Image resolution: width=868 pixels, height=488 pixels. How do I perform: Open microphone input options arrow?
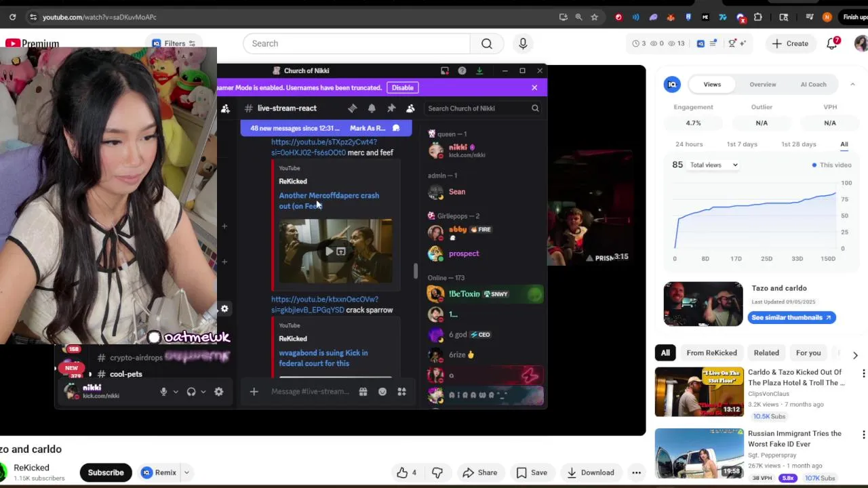[x=176, y=392]
